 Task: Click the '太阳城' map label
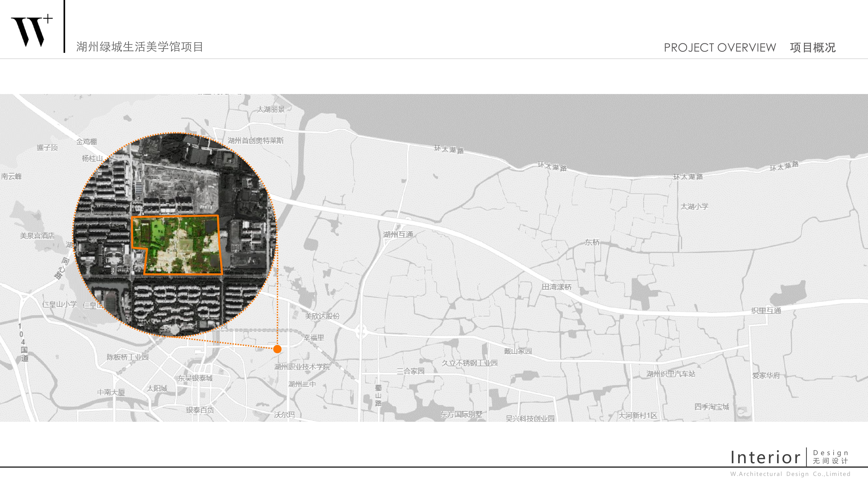(x=157, y=388)
